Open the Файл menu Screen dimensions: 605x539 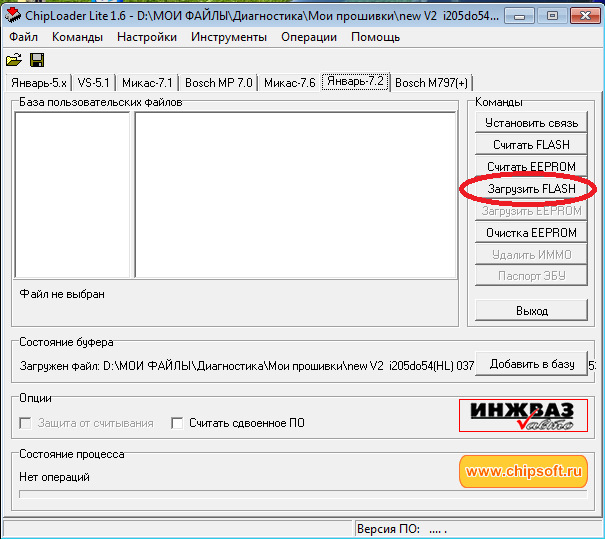tap(24, 37)
